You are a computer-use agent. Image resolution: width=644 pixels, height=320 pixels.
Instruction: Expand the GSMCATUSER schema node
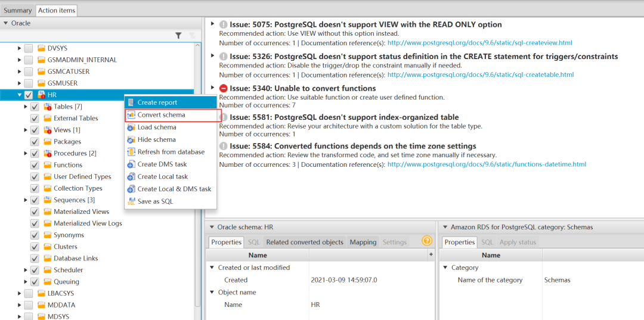pos(19,72)
